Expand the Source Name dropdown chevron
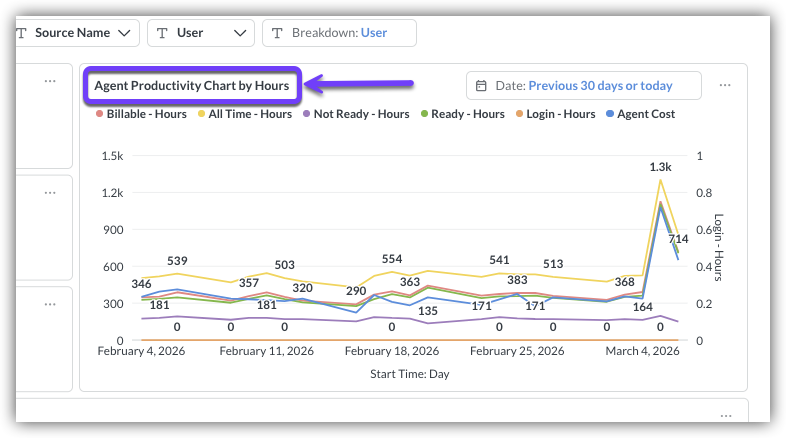786x438 pixels. 124,33
